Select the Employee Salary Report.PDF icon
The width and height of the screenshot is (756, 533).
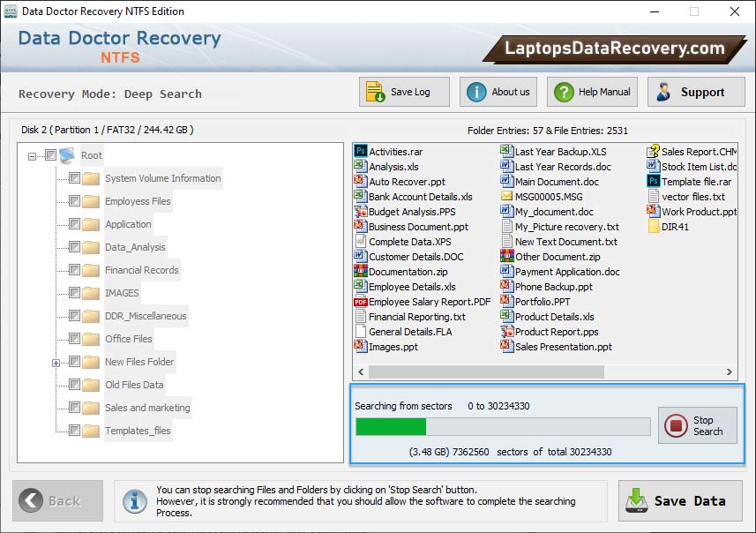[x=360, y=302]
